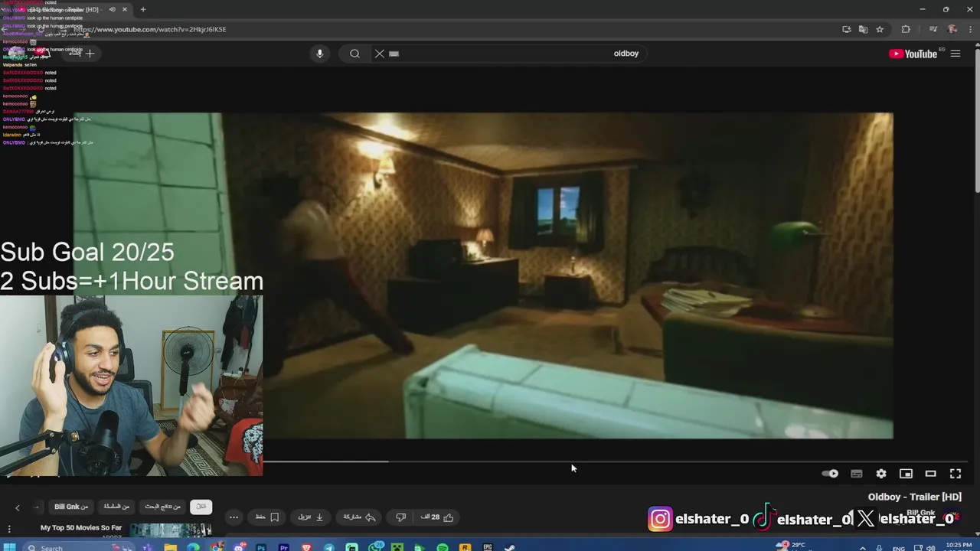Like the video (28 thousand likes)
Viewport: 980px width, 551px height.
pyautogui.click(x=437, y=517)
